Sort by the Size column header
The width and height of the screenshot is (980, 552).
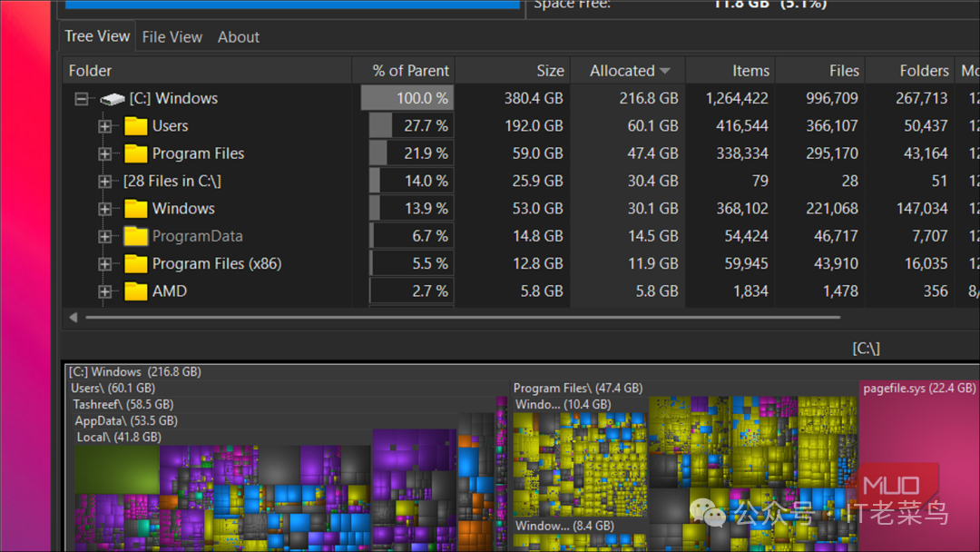(550, 70)
